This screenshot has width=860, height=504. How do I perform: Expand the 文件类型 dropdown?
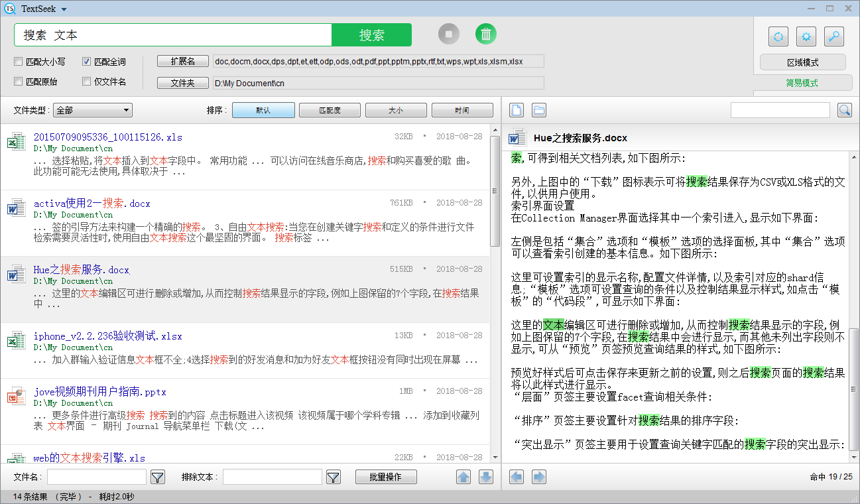point(93,110)
